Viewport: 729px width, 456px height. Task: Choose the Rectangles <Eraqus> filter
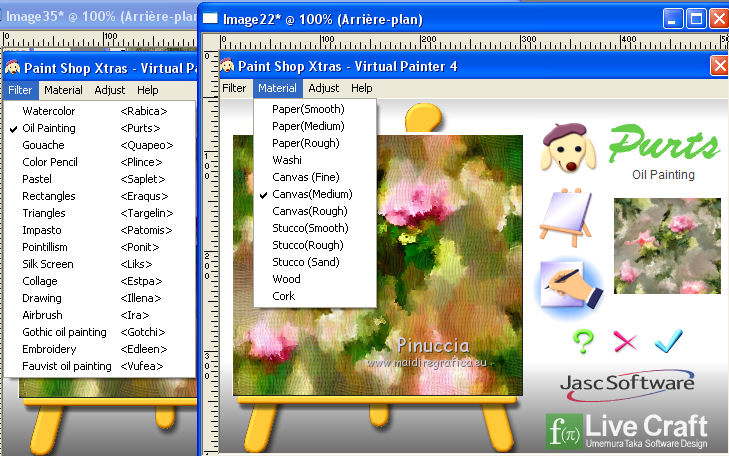[x=99, y=196]
